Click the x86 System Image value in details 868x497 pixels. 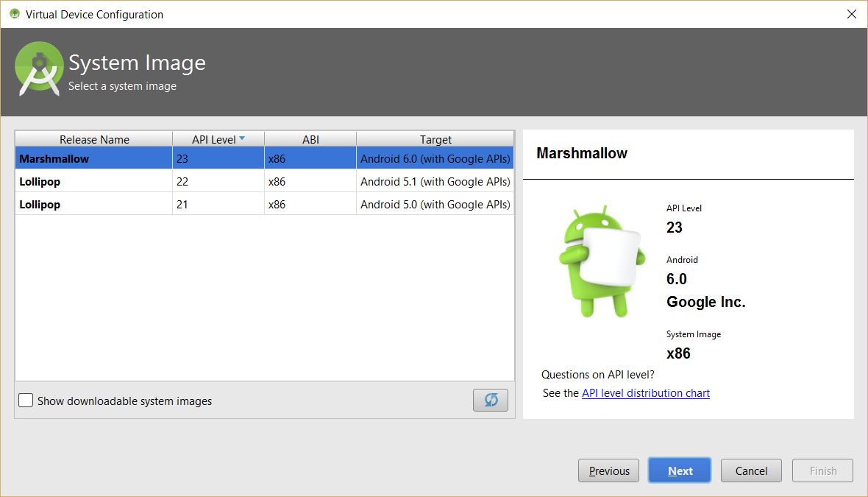tap(678, 353)
